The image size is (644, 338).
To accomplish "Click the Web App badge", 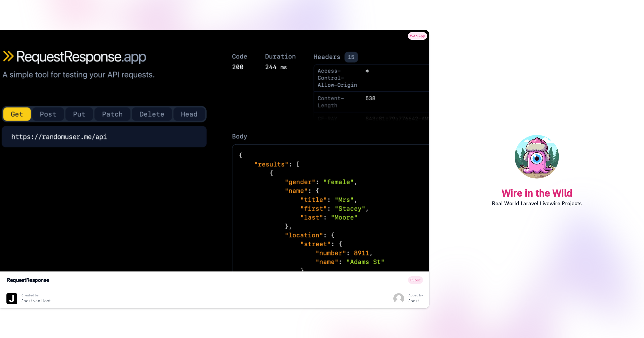I will pos(418,36).
